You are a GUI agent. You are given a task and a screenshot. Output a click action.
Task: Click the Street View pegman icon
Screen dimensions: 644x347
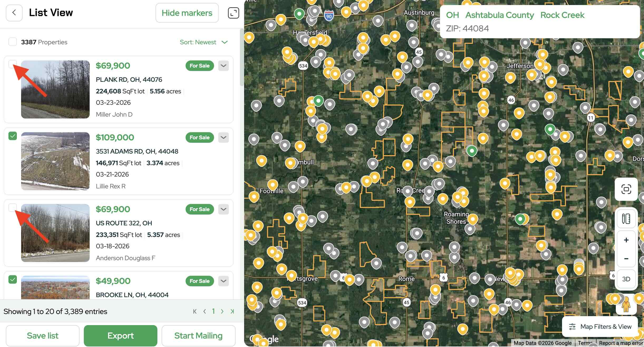point(626,305)
